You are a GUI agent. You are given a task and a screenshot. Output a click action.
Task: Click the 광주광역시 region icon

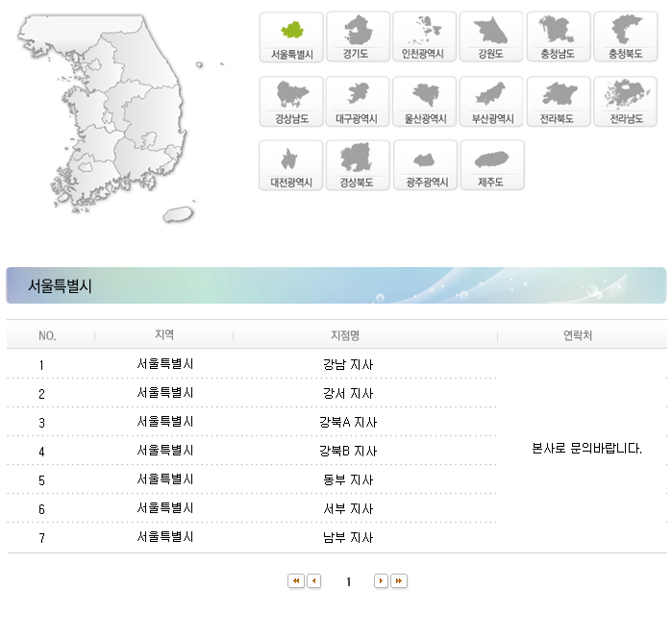point(425,165)
